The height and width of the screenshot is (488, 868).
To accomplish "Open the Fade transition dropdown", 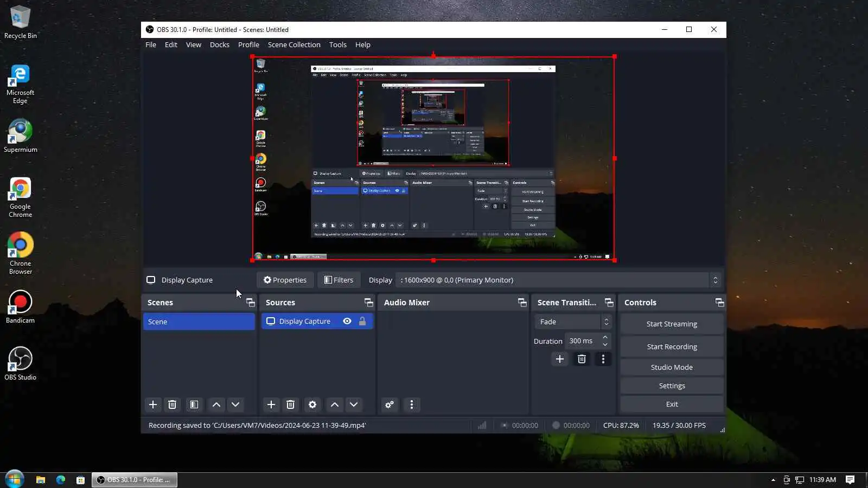I will (x=573, y=322).
